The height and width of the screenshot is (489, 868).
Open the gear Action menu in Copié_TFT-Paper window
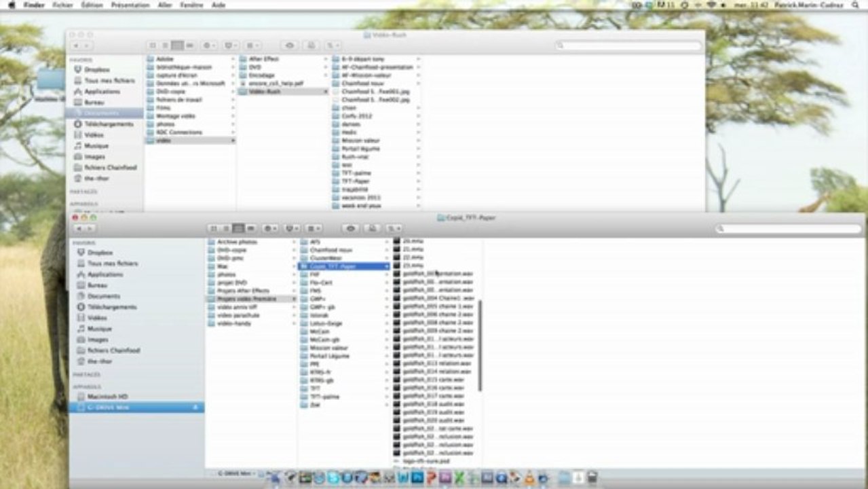pos(270,229)
